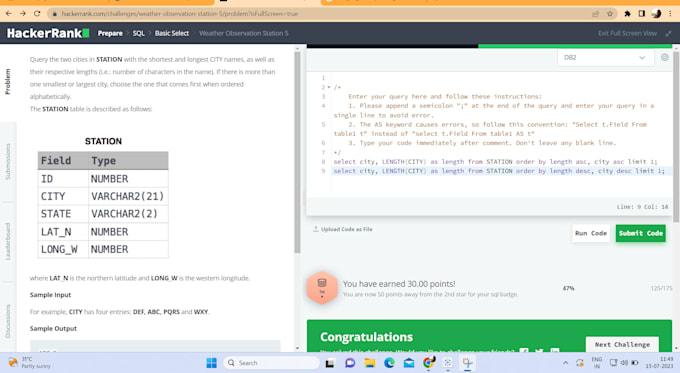Share on LinkedIn icon in Congratulations banner
This screenshot has width=680, height=373.
point(555,350)
